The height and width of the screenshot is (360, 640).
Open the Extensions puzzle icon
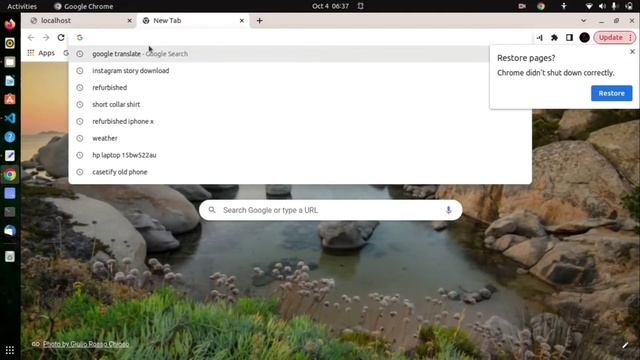[x=554, y=38]
